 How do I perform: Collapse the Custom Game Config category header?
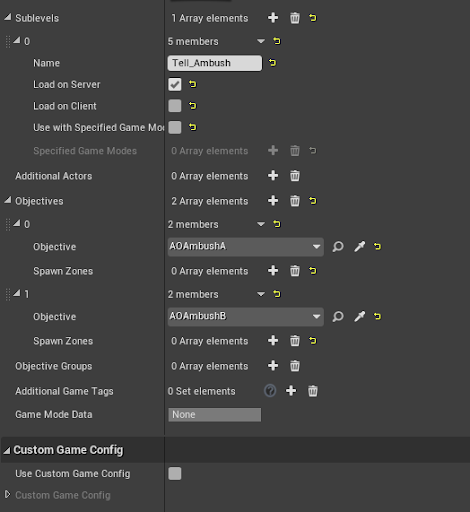7,451
